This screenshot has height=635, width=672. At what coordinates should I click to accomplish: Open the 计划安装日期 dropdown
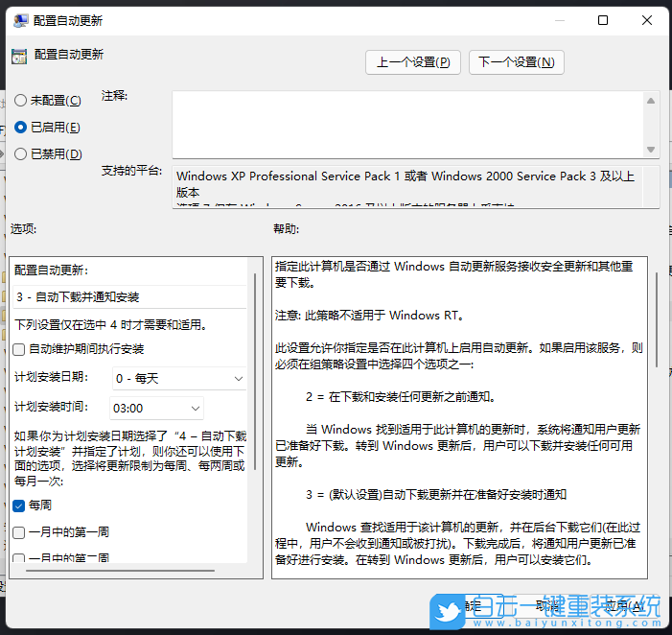[179, 378]
